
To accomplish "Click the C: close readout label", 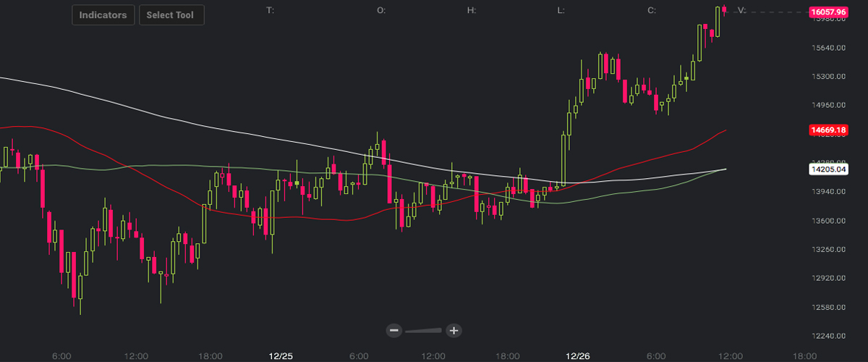I will 652,10.
